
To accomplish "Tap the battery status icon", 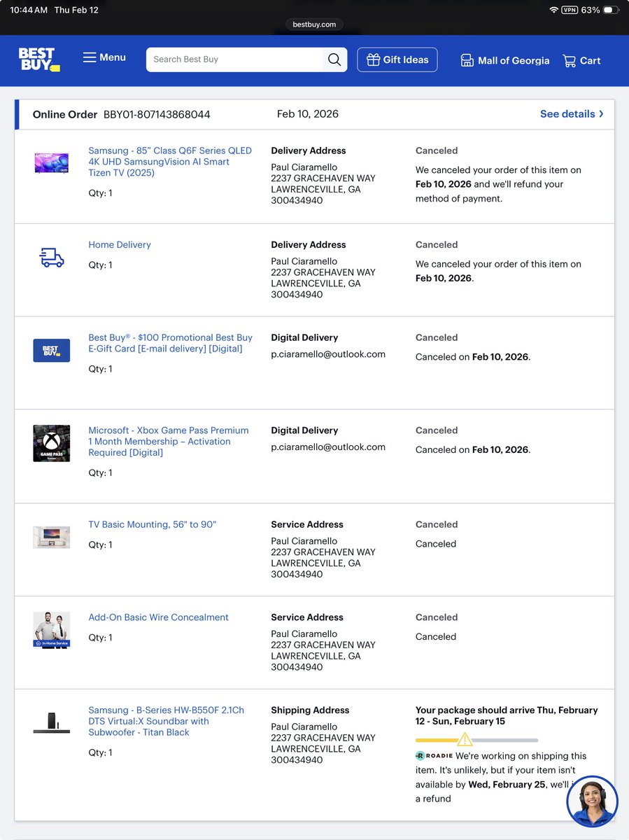I will (x=611, y=10).
